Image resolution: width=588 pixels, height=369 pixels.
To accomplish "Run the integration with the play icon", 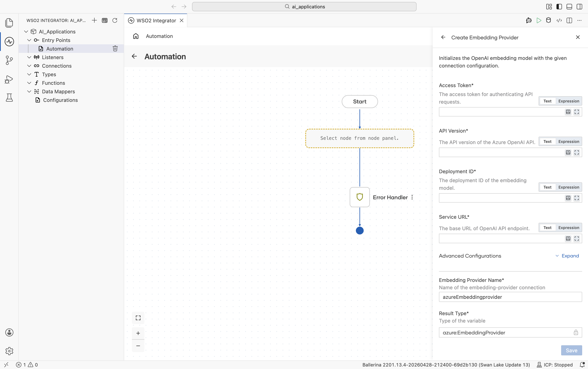I will tap(539, 20).
